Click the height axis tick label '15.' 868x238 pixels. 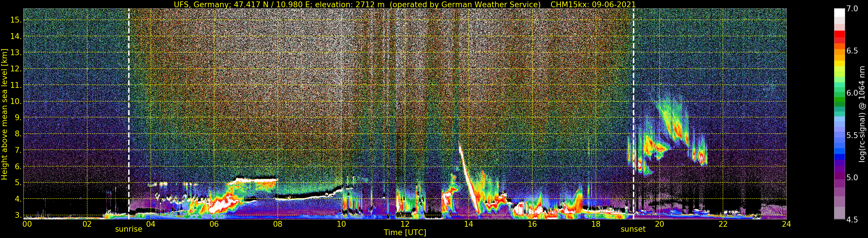(x=16, y=20)
